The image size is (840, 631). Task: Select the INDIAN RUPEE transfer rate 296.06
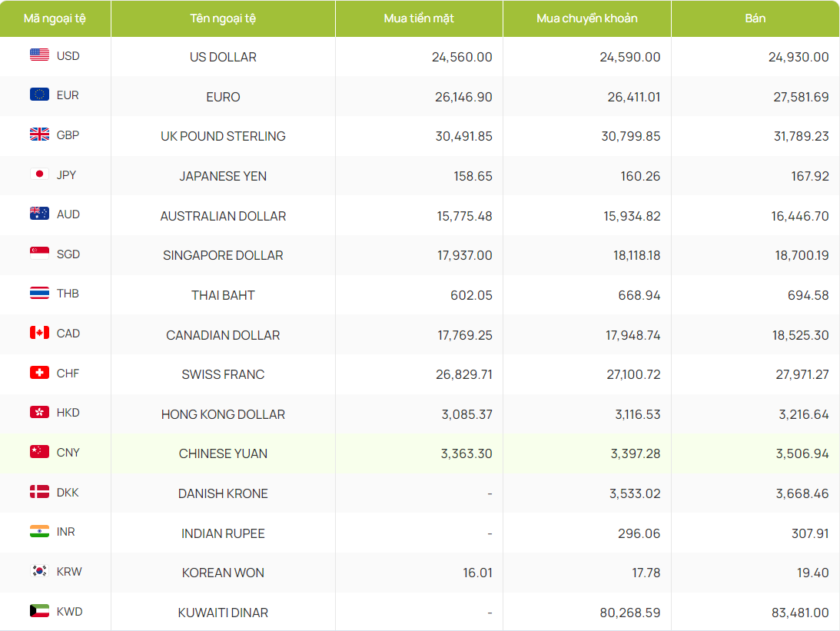coord(639,533)
